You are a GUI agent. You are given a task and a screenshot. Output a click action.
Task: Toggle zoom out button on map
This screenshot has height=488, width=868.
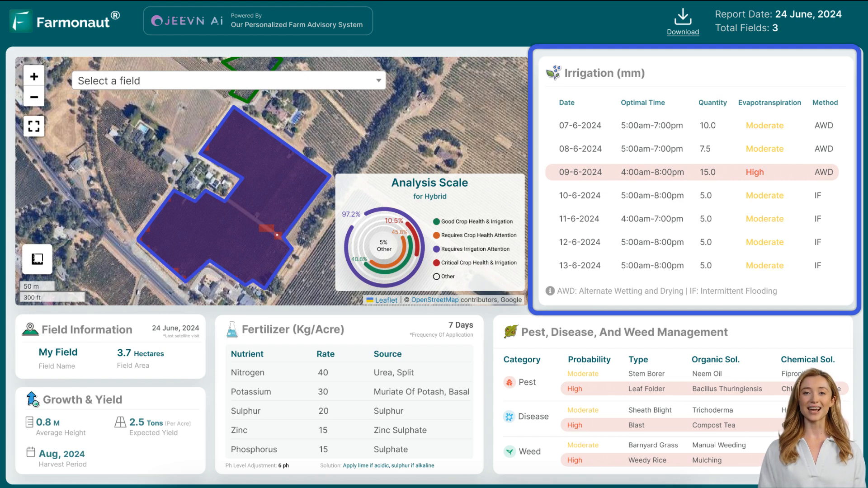point(34,97)
